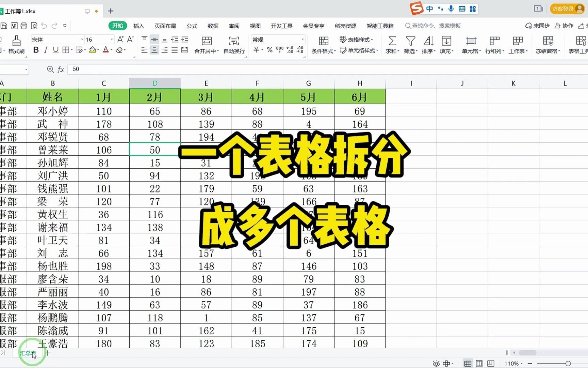The width and height of the screenshot is (588, 368).
Task: Increase font size with A+ icon
Action: (x=120, y=39)
